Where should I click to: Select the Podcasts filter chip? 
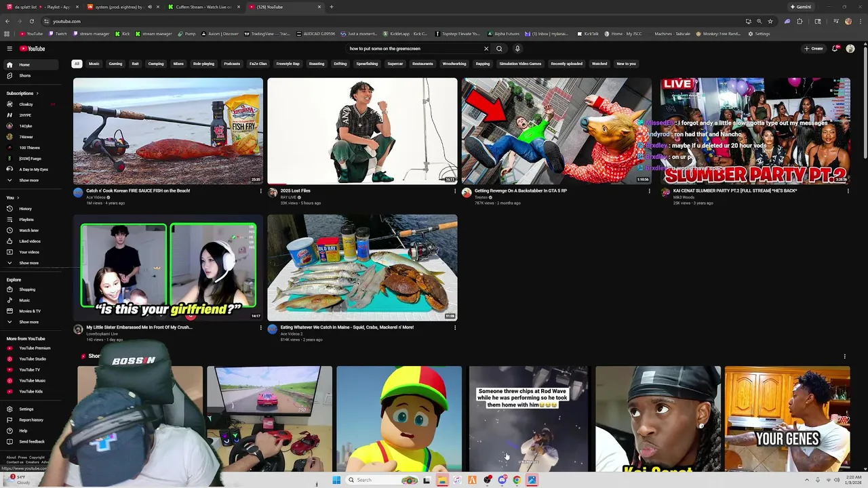(232, 64)
